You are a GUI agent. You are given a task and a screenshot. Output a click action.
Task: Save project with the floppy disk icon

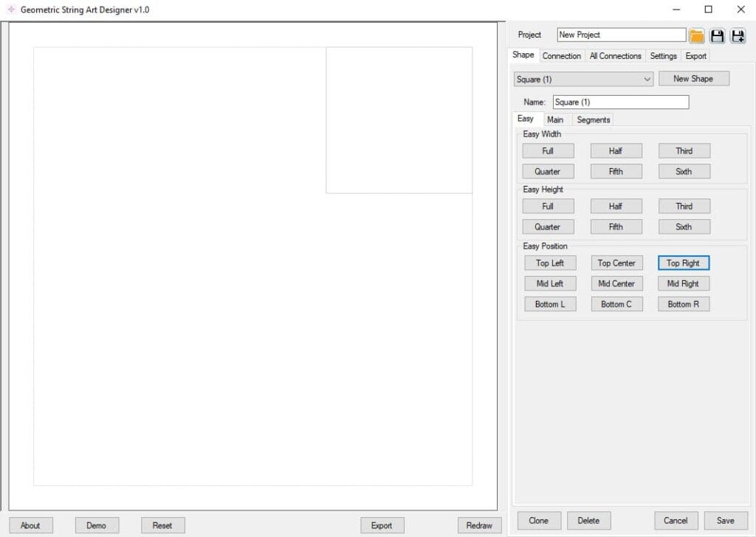coord(717,35)
